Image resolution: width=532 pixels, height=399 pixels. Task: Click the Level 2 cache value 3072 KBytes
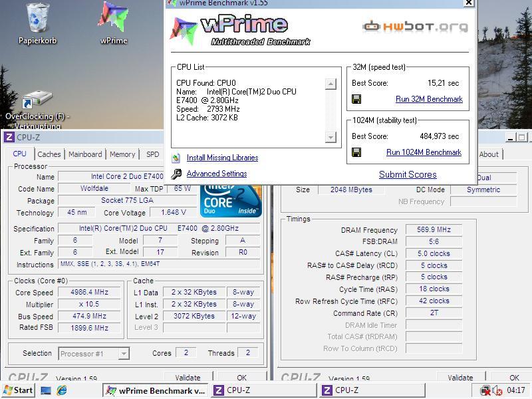point(194,316)
